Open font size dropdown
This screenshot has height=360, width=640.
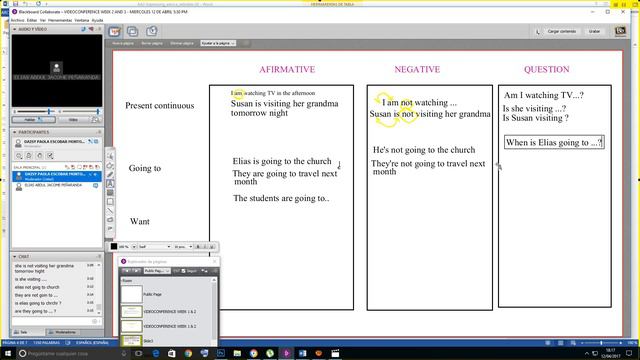click(183, 247)
